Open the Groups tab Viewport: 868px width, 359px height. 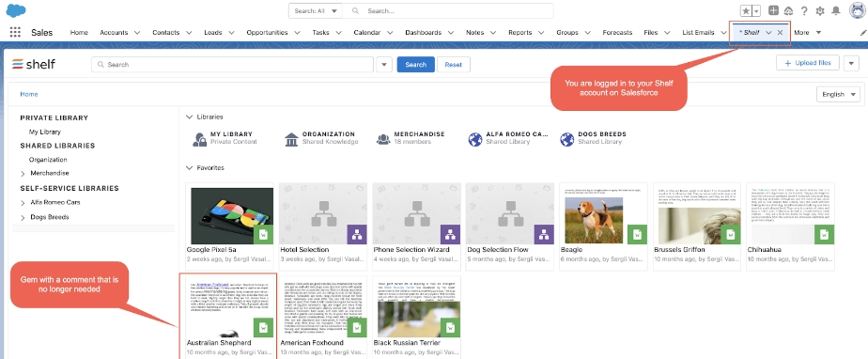click(567, 33)
